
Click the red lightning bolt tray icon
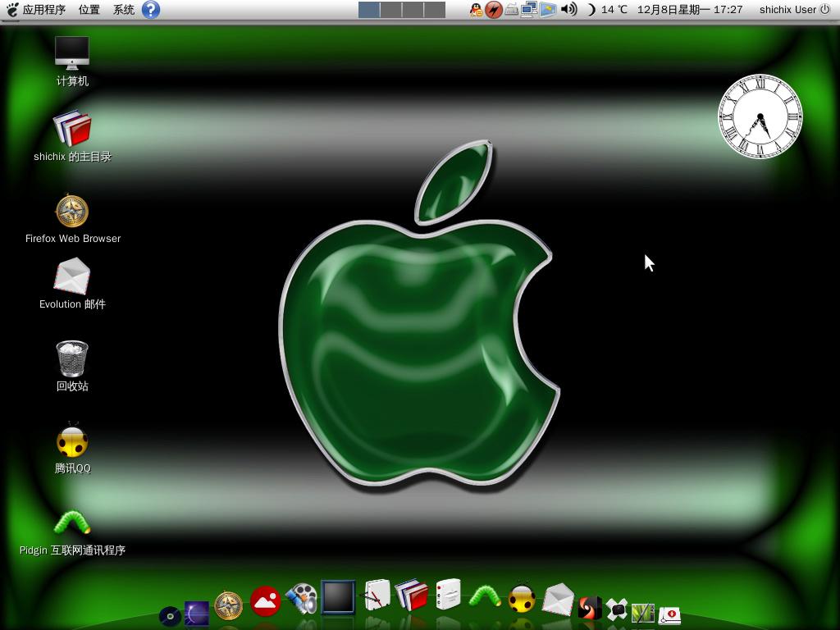(x=493, y=10)
